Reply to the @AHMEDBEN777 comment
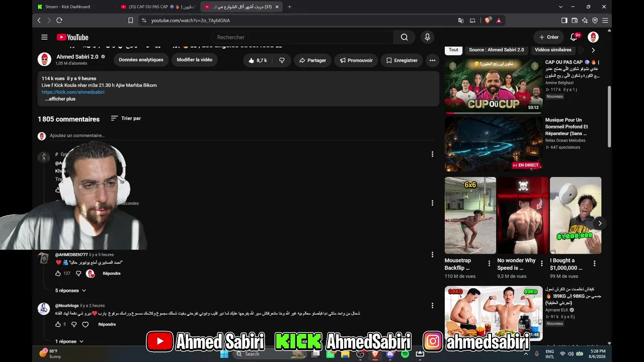 point(112,274)
